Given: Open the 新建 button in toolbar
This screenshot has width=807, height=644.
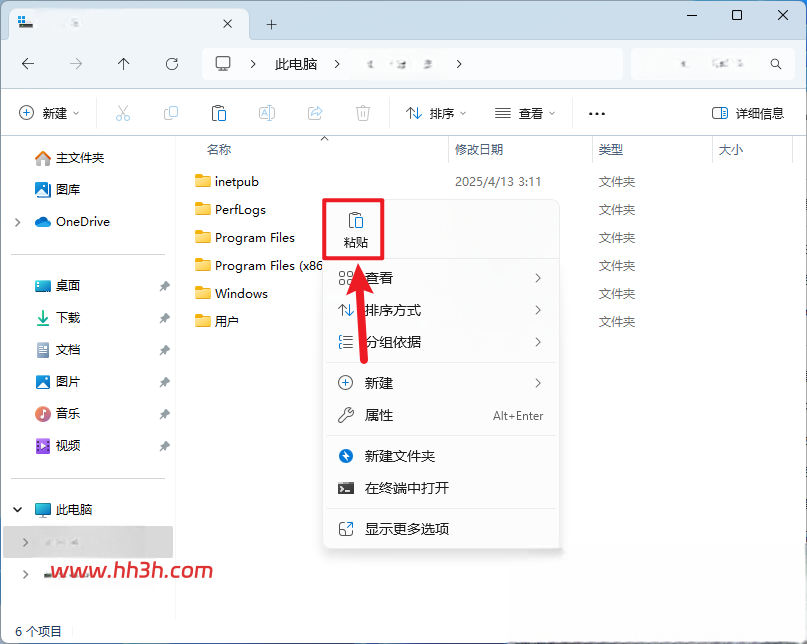Looking at the screenshot, I should pos(49,113).
